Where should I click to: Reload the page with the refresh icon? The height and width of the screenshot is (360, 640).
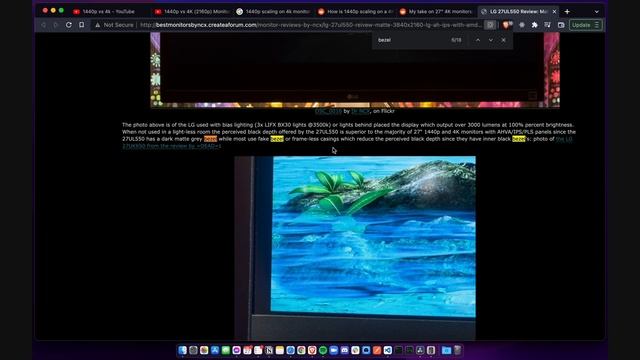(69, 25)
